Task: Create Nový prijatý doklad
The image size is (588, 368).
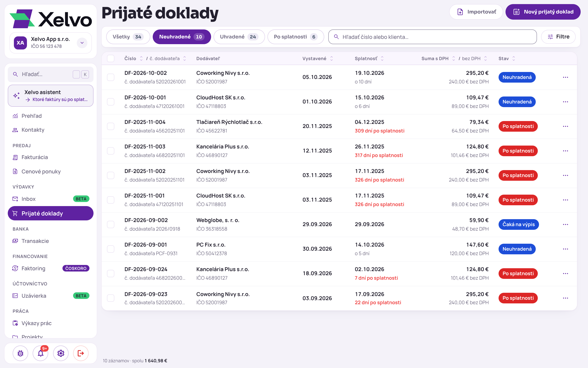Action: click(543, 12)
